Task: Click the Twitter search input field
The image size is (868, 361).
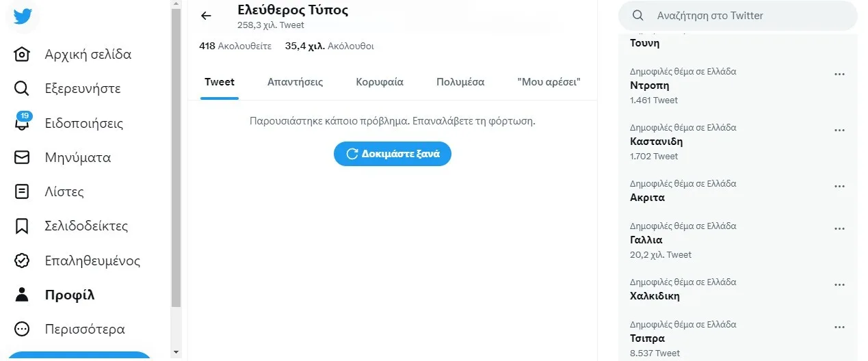Action: click(x=746, y=16)
